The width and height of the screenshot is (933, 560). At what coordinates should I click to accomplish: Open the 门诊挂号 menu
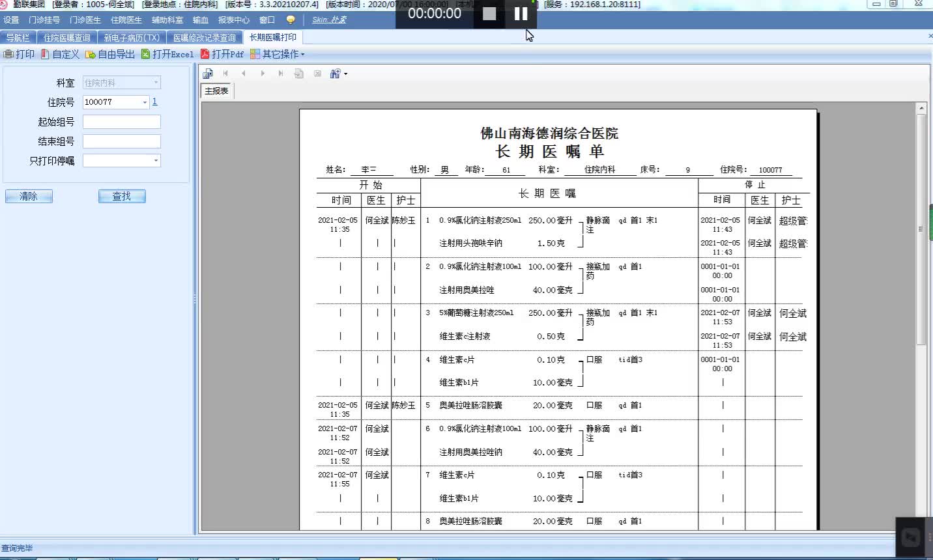pyautogui.click(x=44, y=20)
